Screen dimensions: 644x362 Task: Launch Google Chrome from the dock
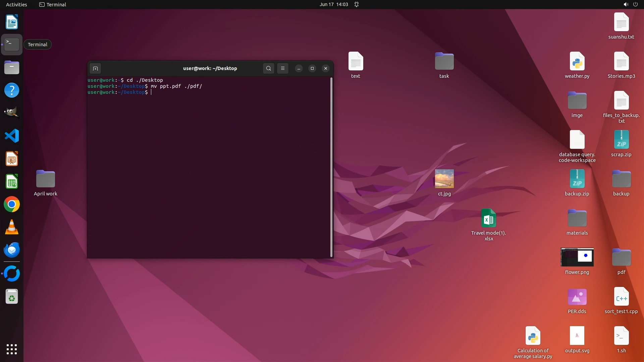click(12, 204)
